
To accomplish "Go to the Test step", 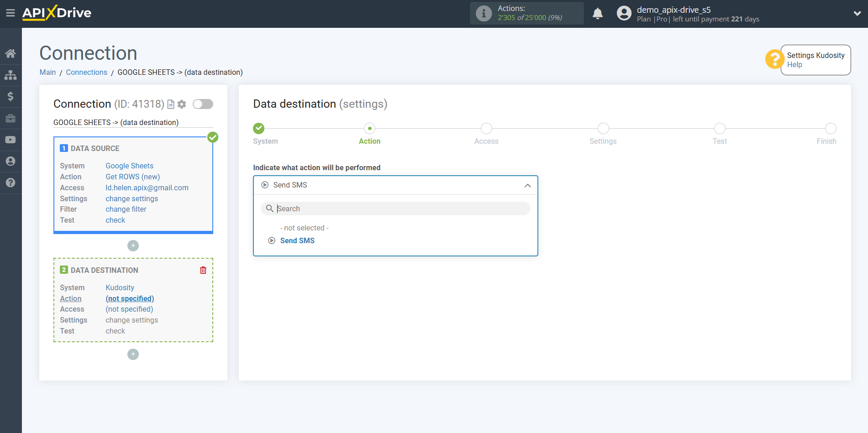I will (720, 128).
